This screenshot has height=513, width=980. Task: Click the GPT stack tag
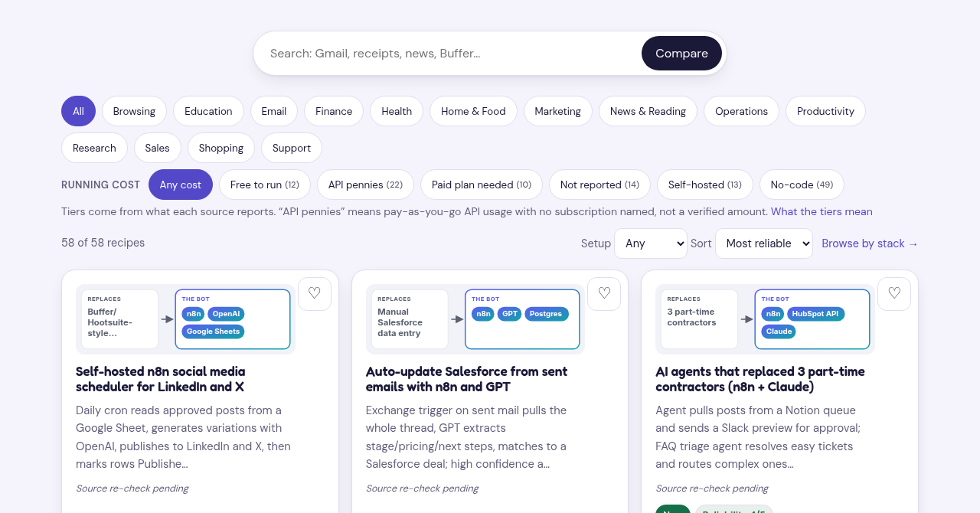(509, 314)
